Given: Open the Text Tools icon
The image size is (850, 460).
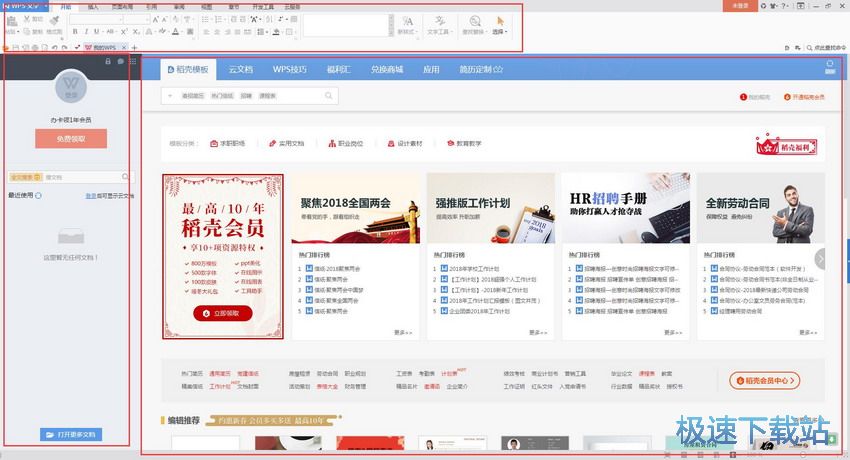Looking at the screenshot, I should point(439,21).
